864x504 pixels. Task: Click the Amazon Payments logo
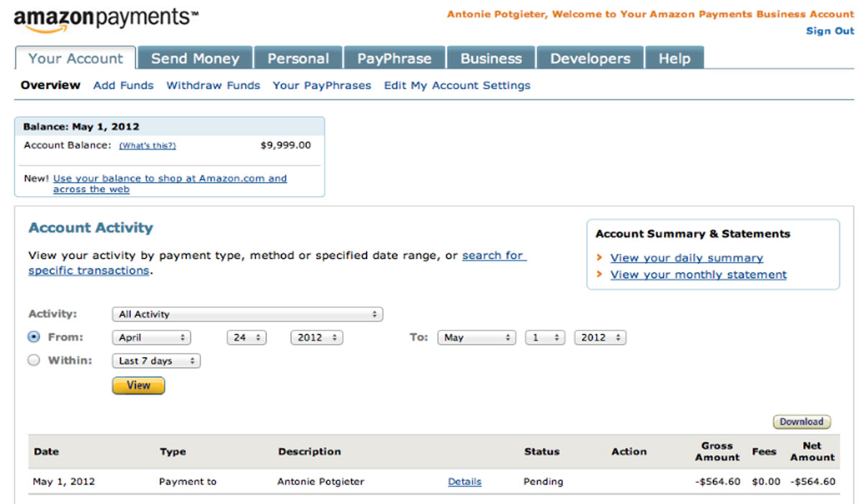pos(107,20)
